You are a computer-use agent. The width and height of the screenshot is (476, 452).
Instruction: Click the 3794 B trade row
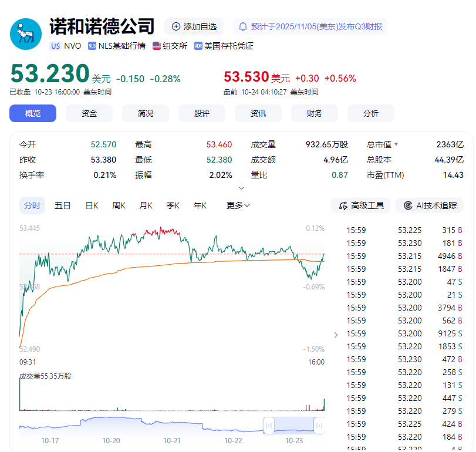coord(404,308)
